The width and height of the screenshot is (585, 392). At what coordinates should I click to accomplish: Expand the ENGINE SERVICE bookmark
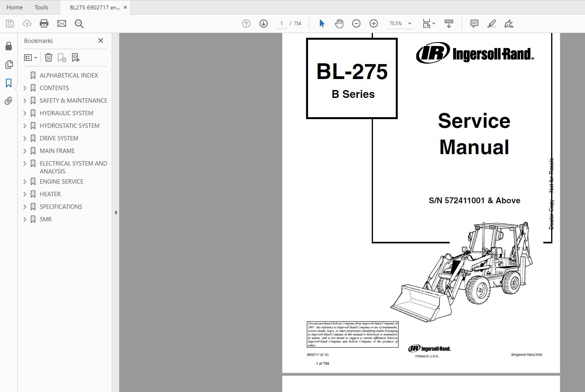tap(25, 182)
